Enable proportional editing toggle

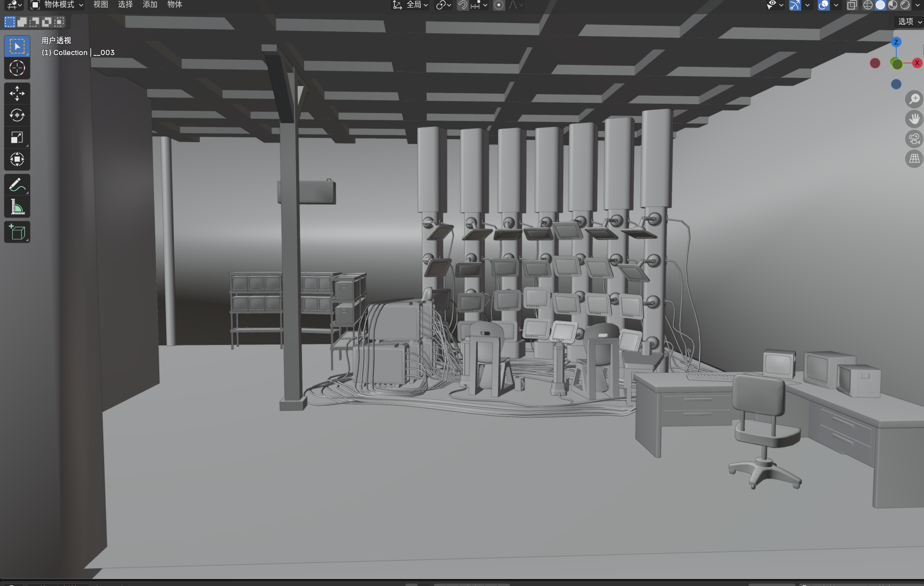[499, 5]
